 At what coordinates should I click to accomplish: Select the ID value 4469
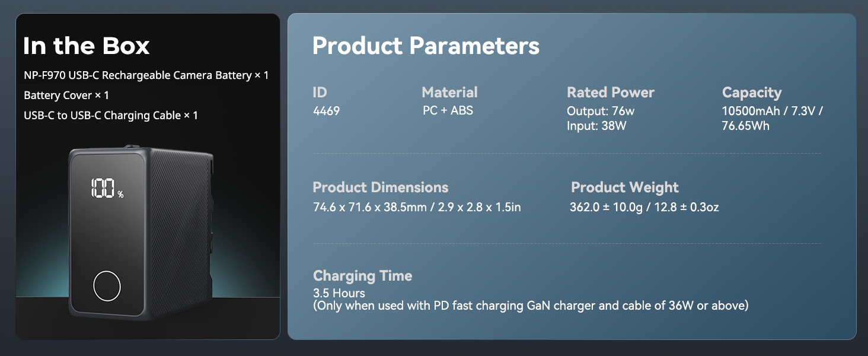(326, 111)
